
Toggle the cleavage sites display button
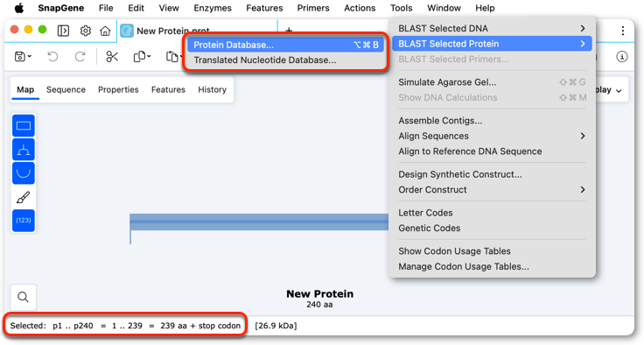pos(24,150)
